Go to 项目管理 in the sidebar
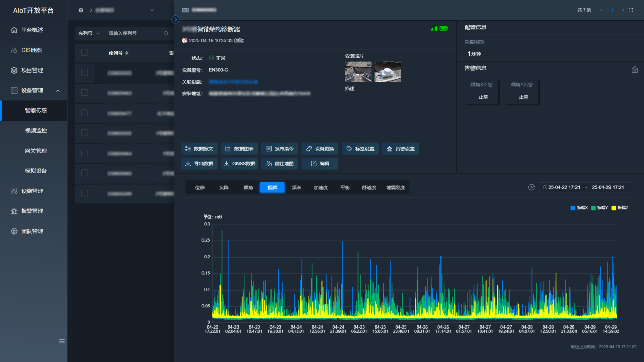The width and height of the screenshot is (644, 362). 33,70
